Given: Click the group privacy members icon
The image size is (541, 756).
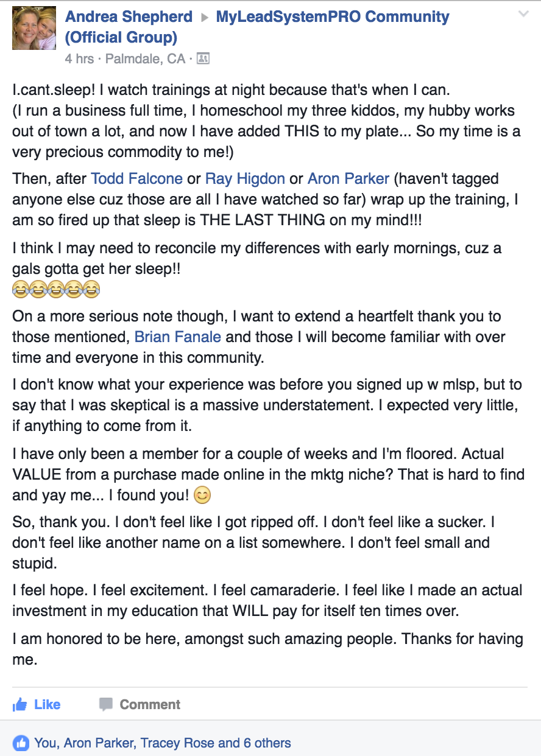Looking at the screenshot, I should 203,58.
